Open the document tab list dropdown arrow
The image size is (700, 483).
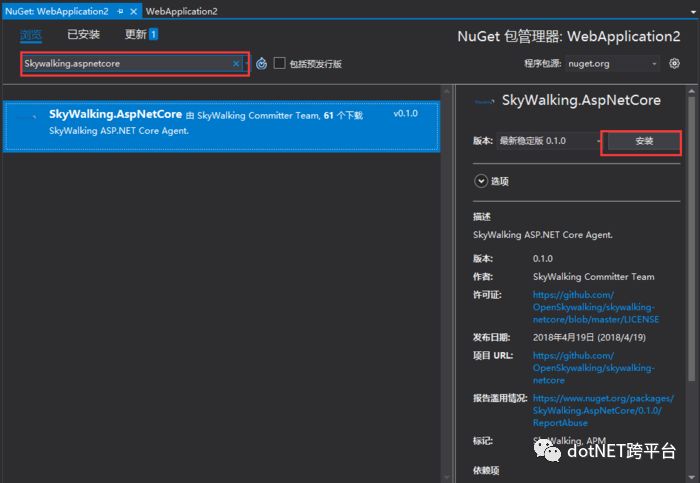pyautogui.click(x=694, y=12)
